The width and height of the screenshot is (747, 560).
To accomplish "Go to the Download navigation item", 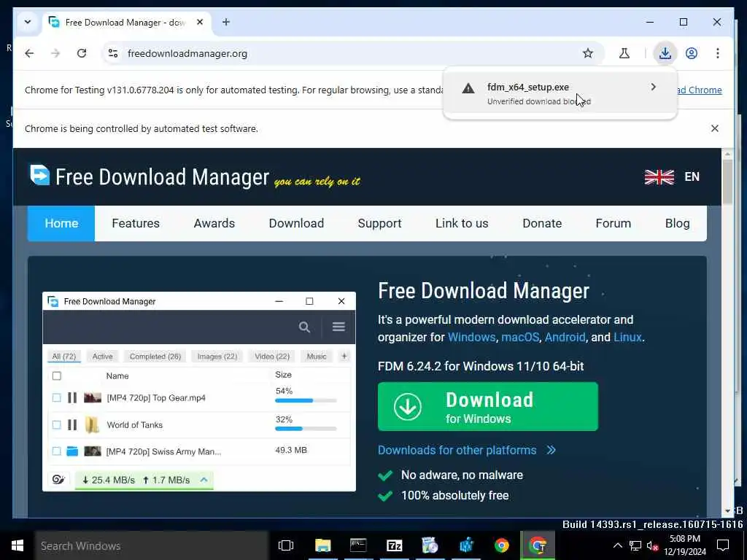I will (x=296, y=223).
